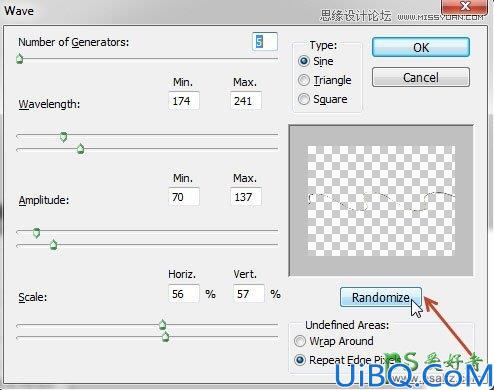Close the Wave dialog window

point(464,6)
